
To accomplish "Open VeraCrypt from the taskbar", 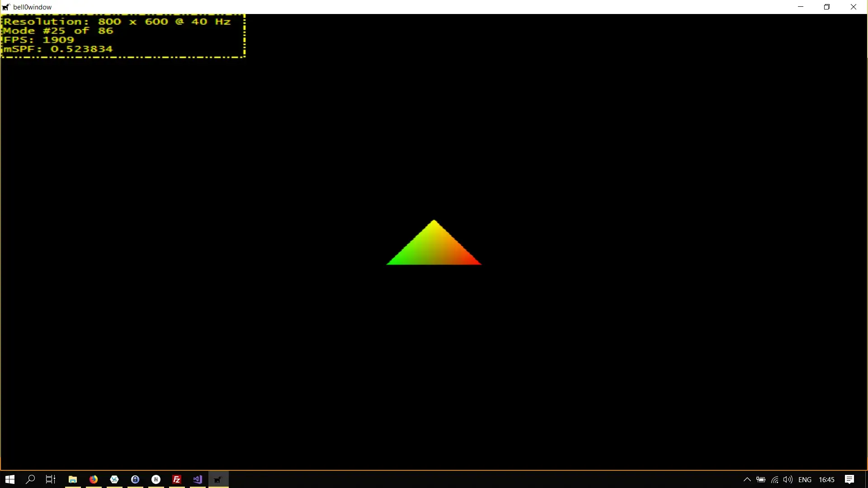I will (114, 479).
